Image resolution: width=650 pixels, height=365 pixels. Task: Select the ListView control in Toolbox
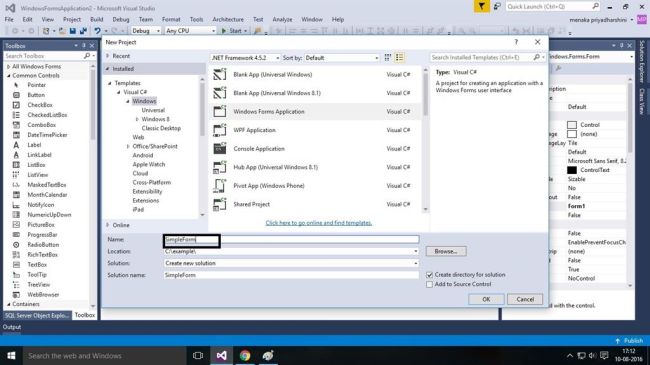[x=38, y=175]
